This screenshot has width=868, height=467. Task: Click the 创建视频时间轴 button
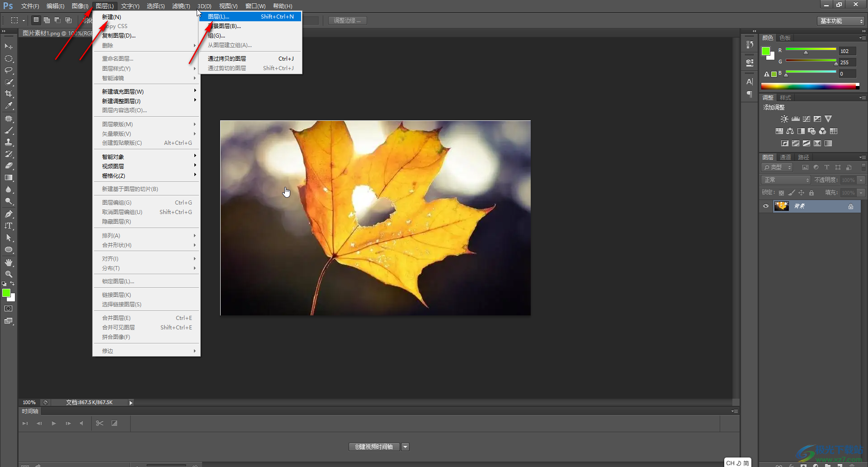click(x=374, y=447)
